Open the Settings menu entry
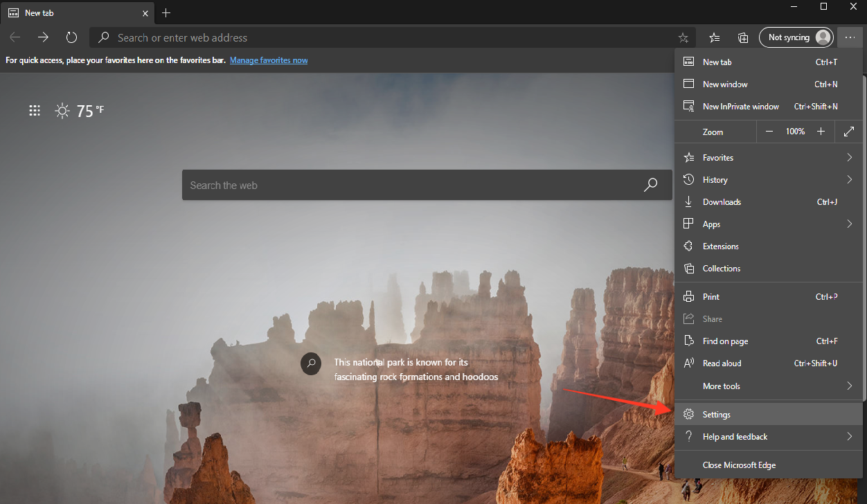 (x=717, y=414)
